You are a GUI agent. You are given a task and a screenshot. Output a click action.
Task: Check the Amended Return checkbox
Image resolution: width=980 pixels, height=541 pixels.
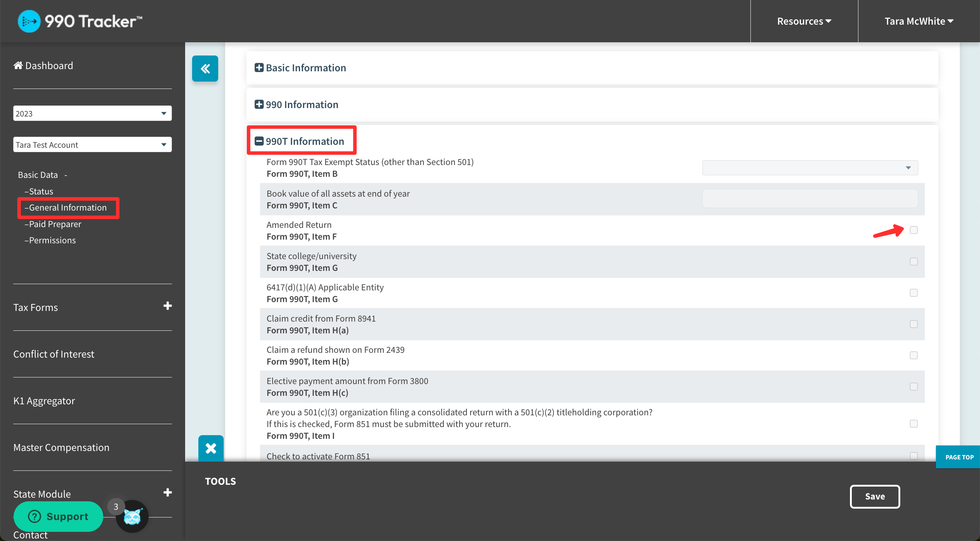tap(914, 230)
